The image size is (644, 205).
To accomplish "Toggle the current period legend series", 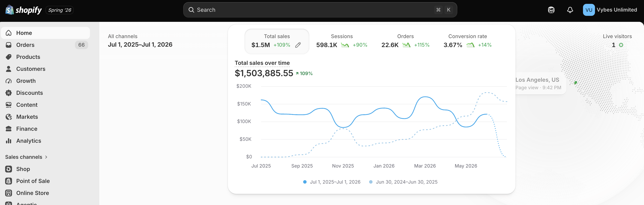I will tap(332, 182).
